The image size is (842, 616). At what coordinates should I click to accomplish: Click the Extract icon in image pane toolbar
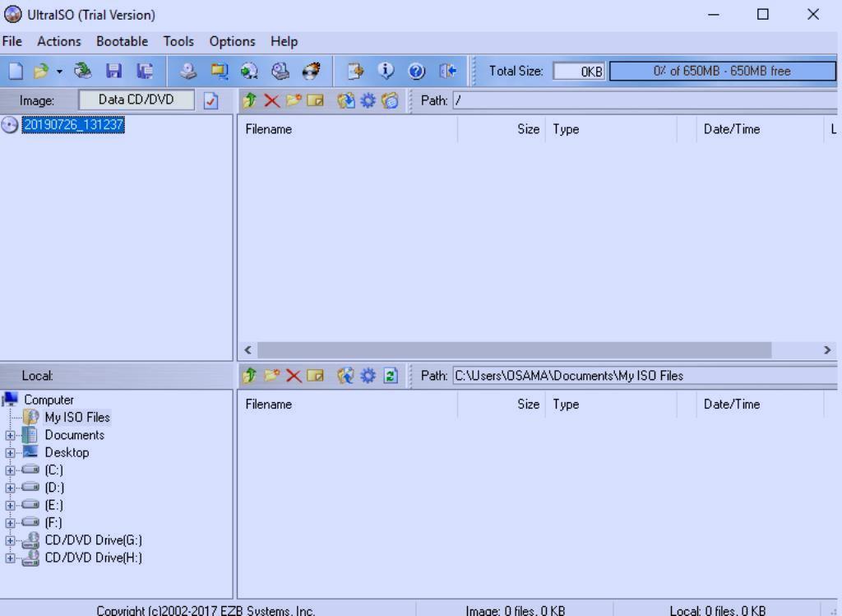coord(346,100)
